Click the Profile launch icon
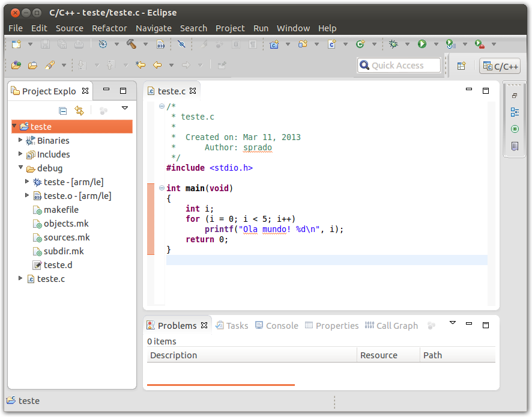Viewport: 532px width, 419px height. [451, 44]
